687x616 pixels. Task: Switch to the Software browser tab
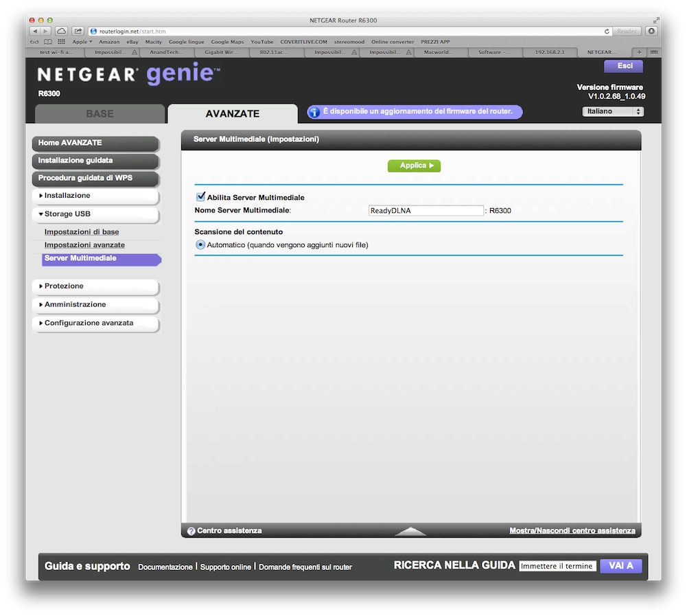[x=495, y=52]
